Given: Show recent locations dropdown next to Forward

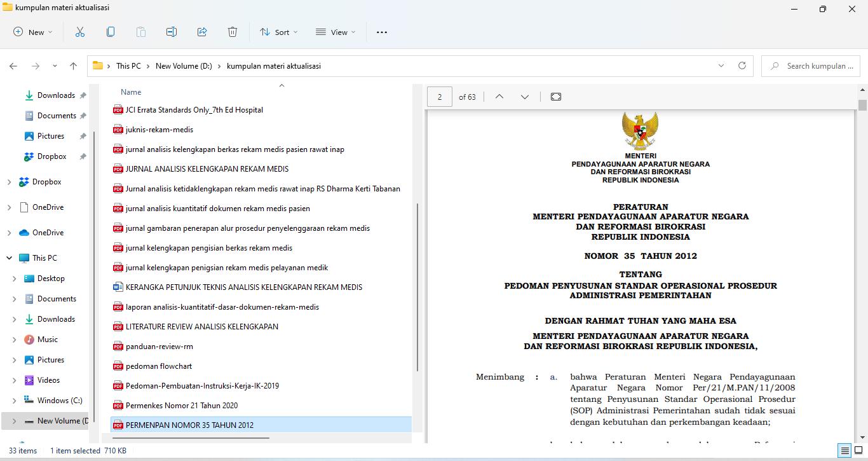Looking at the screenshot, I should (55, 66).
